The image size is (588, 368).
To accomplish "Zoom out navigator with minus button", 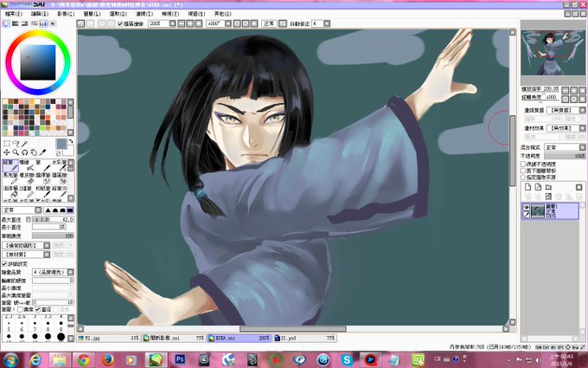I will click(x=565, y=90).
